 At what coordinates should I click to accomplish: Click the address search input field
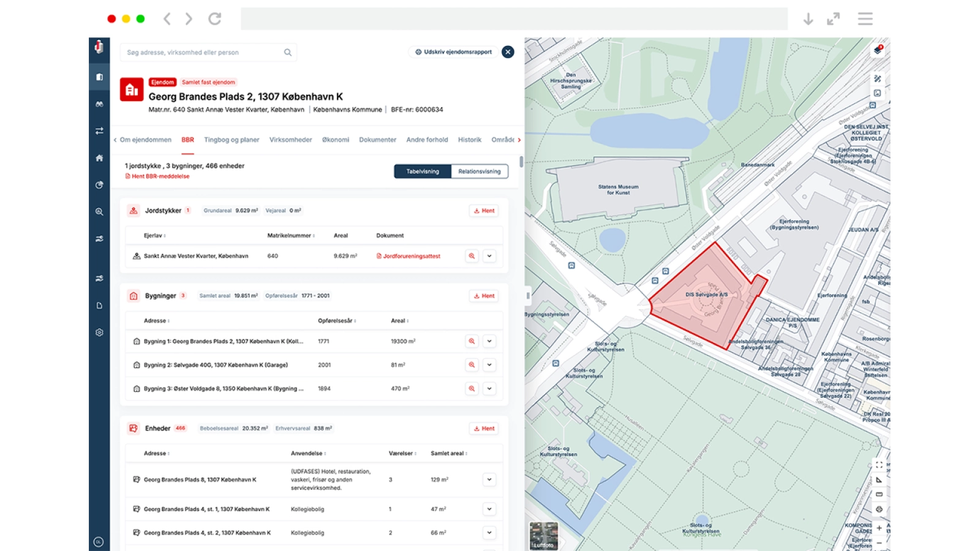(x=202, y=53)
